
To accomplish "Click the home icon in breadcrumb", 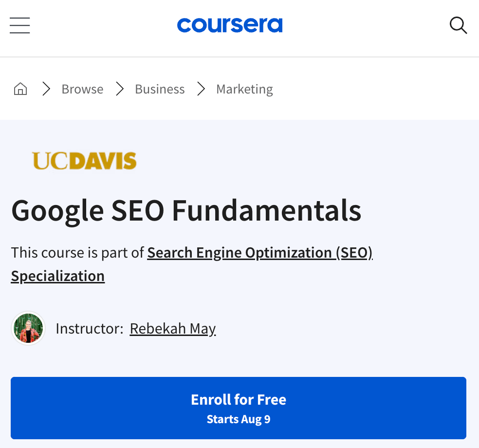I will pos(20,89).
